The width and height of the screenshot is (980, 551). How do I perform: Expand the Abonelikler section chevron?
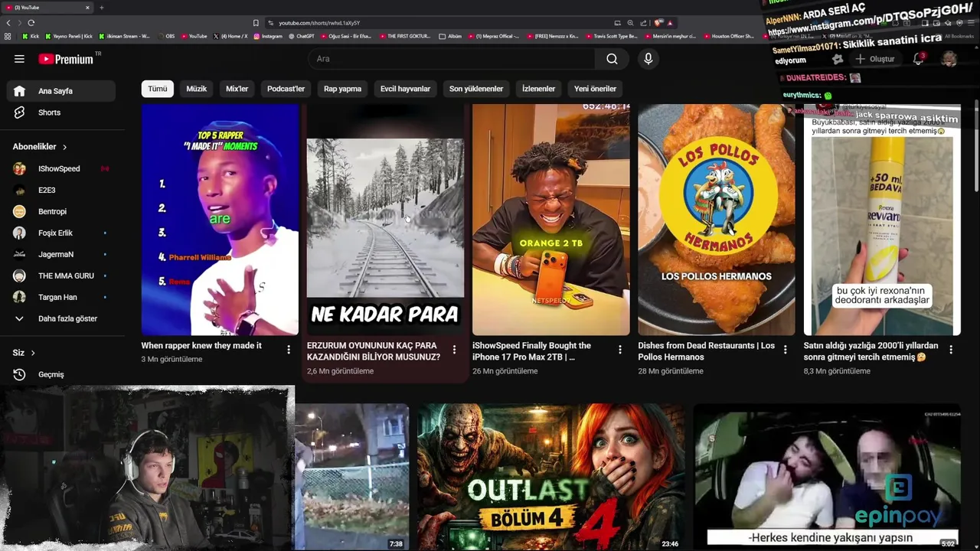coord(64,147)
